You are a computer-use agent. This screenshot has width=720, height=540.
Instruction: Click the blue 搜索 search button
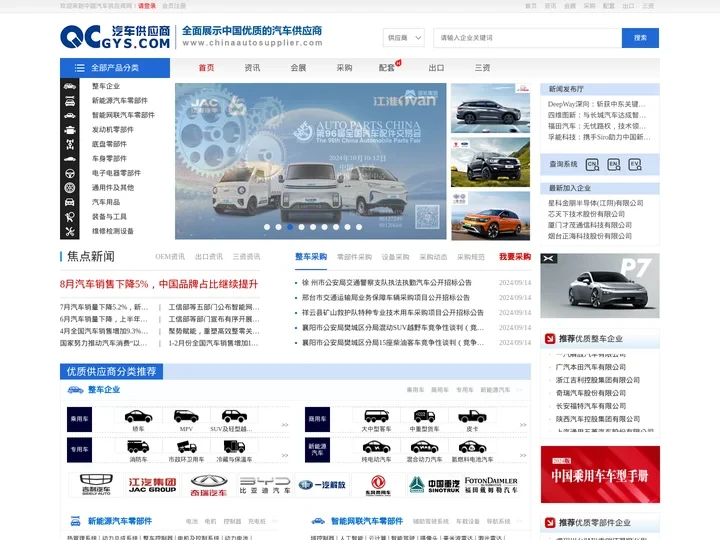point(640,38)
